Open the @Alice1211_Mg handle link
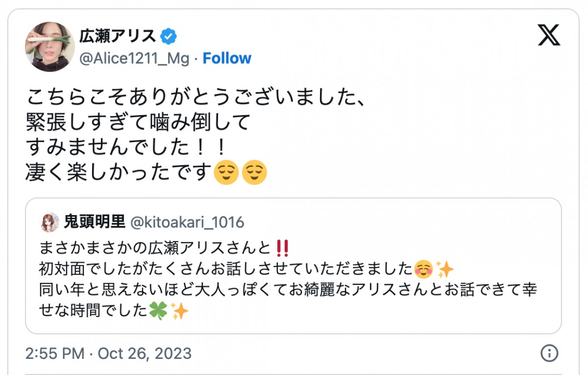This screenshot has width=588, height=375. pos(134,58)
